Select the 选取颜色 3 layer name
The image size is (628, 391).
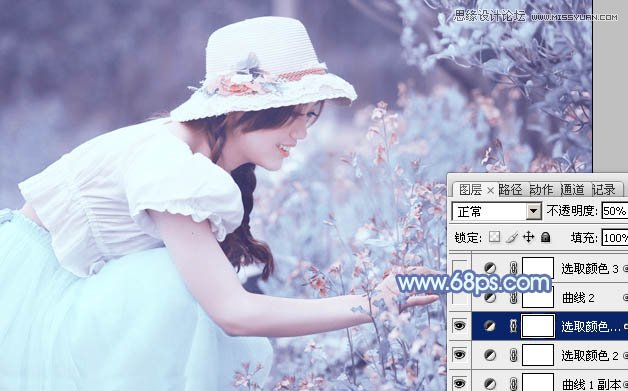590,268
